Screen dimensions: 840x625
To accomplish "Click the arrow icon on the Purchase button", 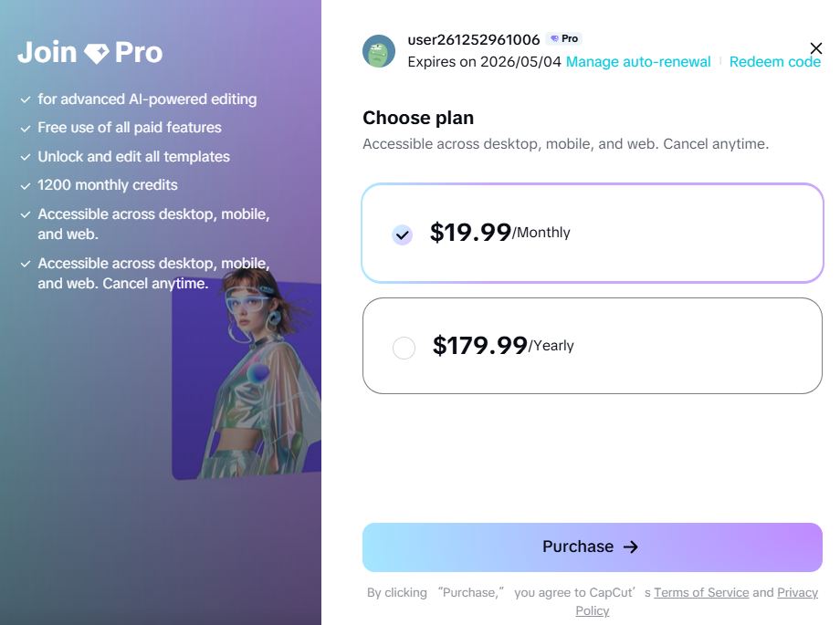I will click(x=631, y=547).
